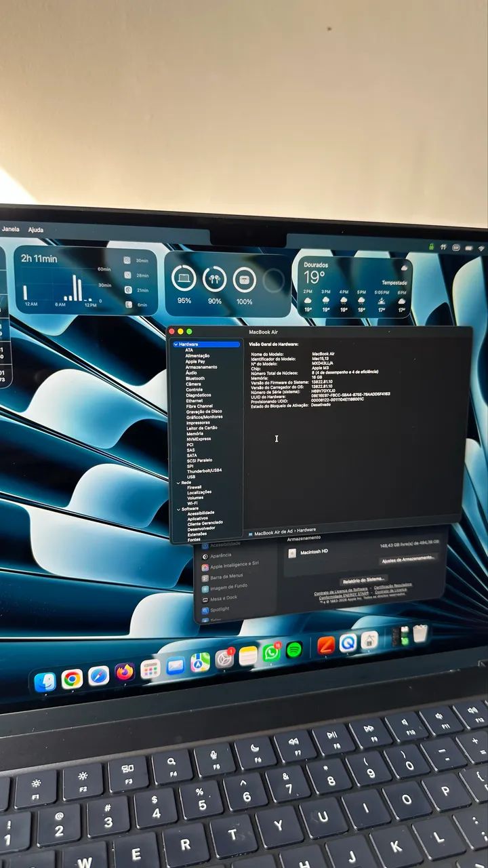Select Thunderbolt/USB4 in hardware list

[x=205, y=471]
